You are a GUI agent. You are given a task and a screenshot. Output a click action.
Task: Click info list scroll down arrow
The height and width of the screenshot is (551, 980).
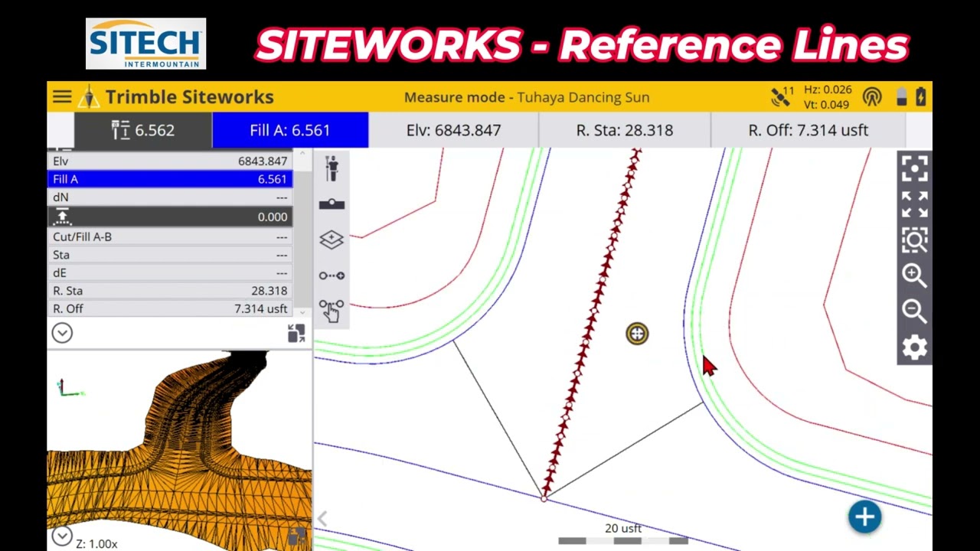302,311
